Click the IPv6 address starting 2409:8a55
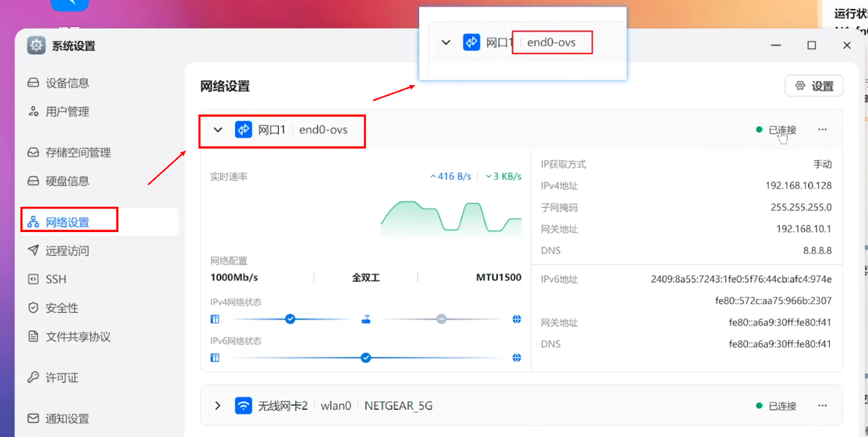The image size is (868, 437). click(741, 279)
